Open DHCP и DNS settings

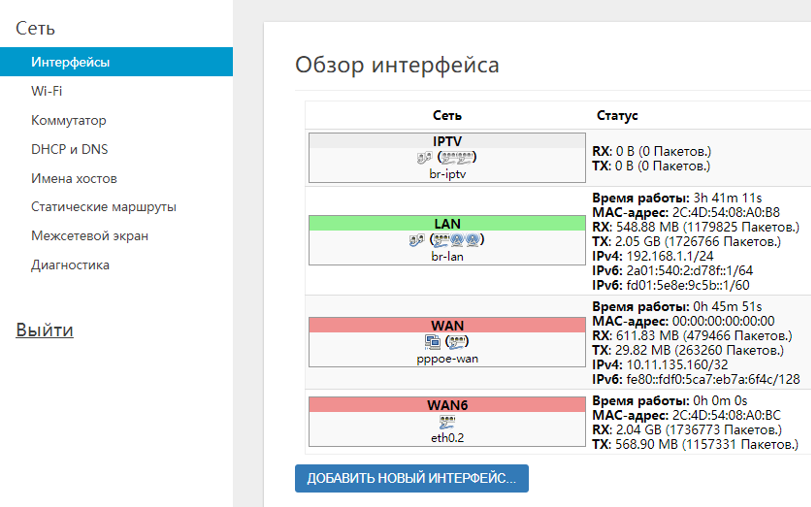69,149
